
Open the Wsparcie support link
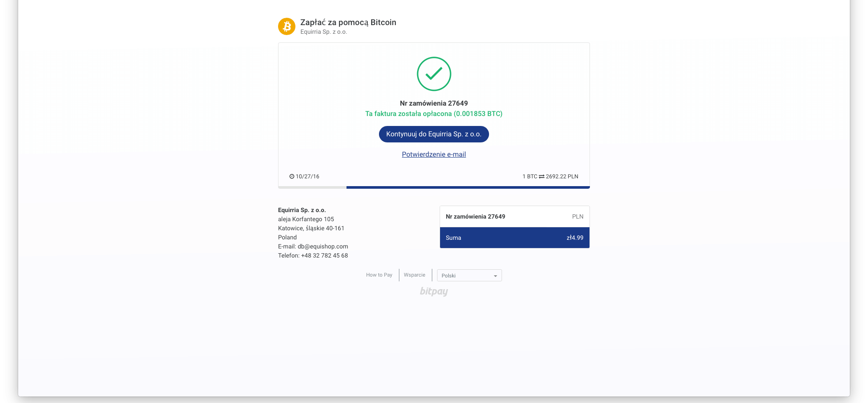(415, 275)
